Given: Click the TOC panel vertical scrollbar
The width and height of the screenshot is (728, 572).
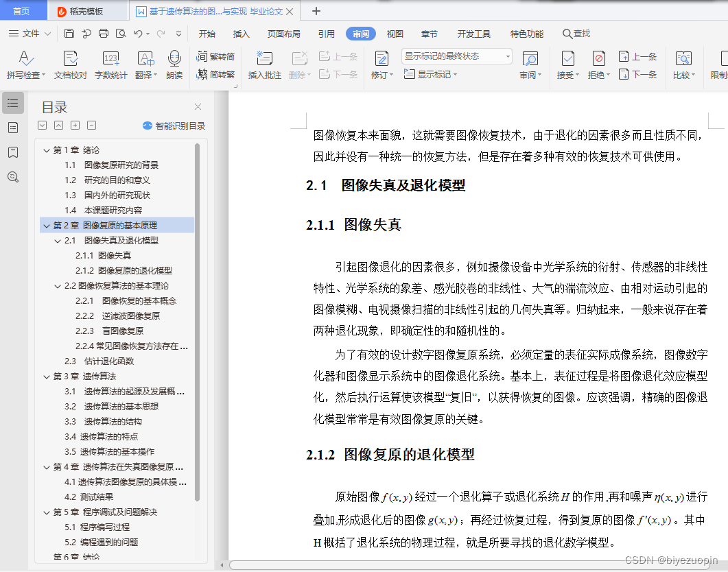Looking at the screenshot, I should coord(197,322).
